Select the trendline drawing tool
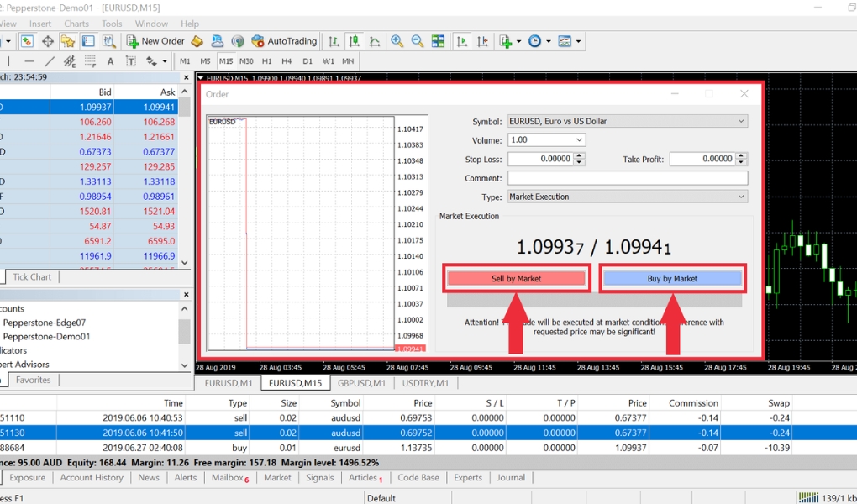This screenshot has width=857, height=504. coord(50,61)
